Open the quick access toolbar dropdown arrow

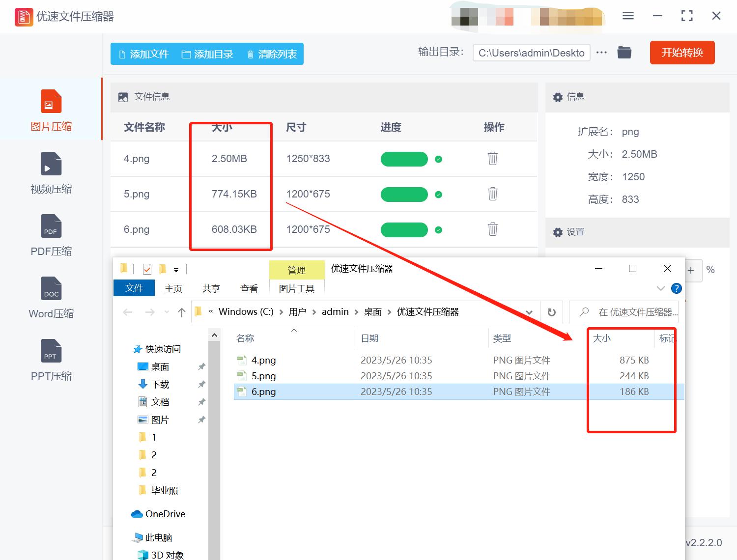(x=176, y=269)
